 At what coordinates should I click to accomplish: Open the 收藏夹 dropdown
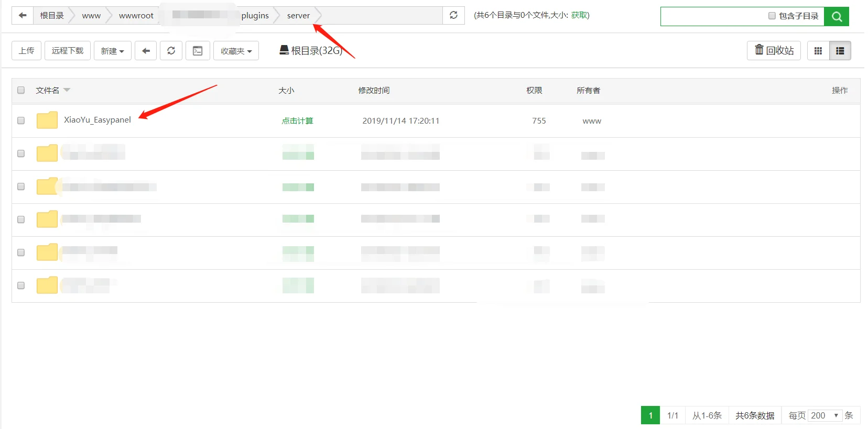pyautogui.click(x=236, y=51)
